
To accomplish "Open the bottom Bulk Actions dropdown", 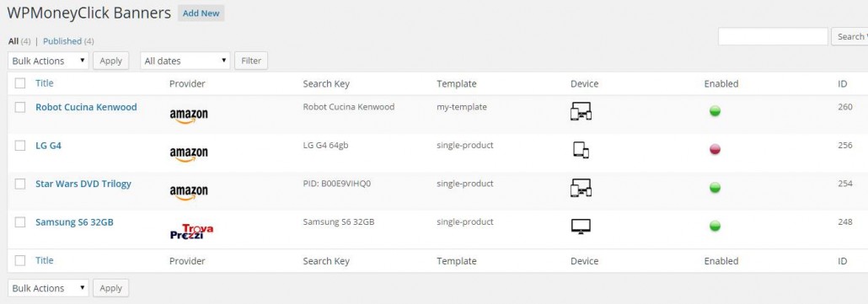I will (48, 288).
